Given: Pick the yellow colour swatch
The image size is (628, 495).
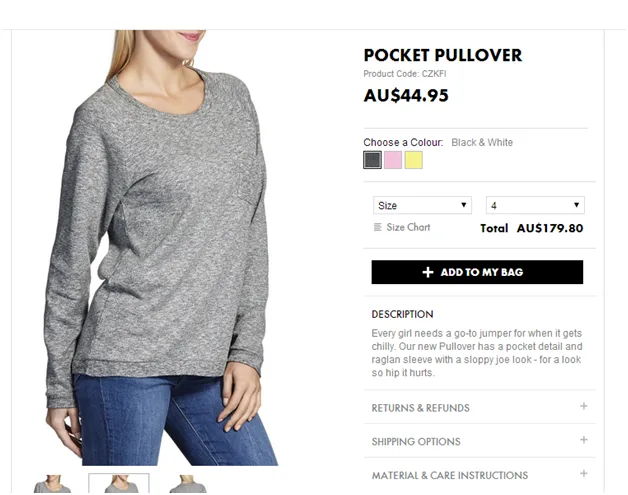Looking at the screenshot, I should tap(414, 160).
